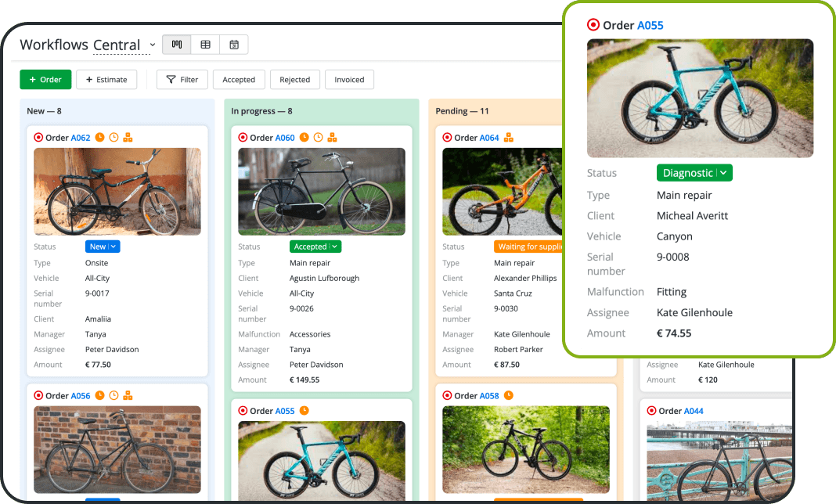Screen dimensions: 836x504
Task: Click the filled orange clock icon on Order A056
Action: pyautogui.click(x=99, y=396)
